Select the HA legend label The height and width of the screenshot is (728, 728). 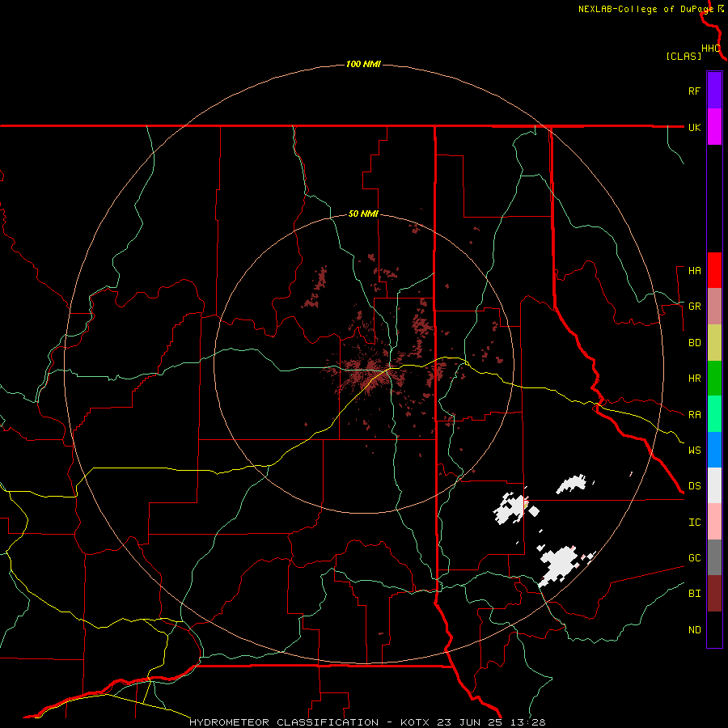point(694,271)
